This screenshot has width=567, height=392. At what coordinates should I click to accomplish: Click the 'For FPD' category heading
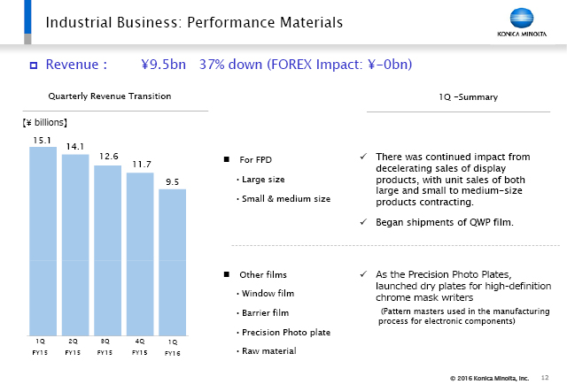point(256,159)
